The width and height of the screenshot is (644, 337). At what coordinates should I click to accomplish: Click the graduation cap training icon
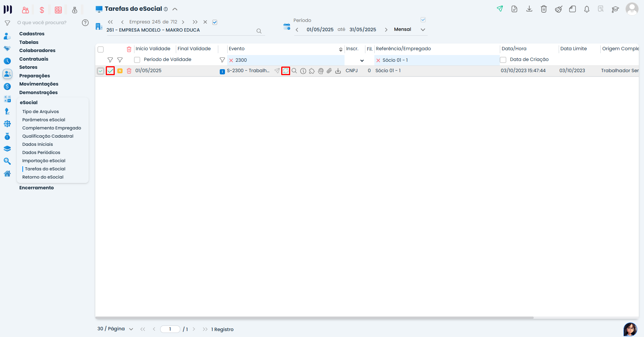(x=615, y=9)
